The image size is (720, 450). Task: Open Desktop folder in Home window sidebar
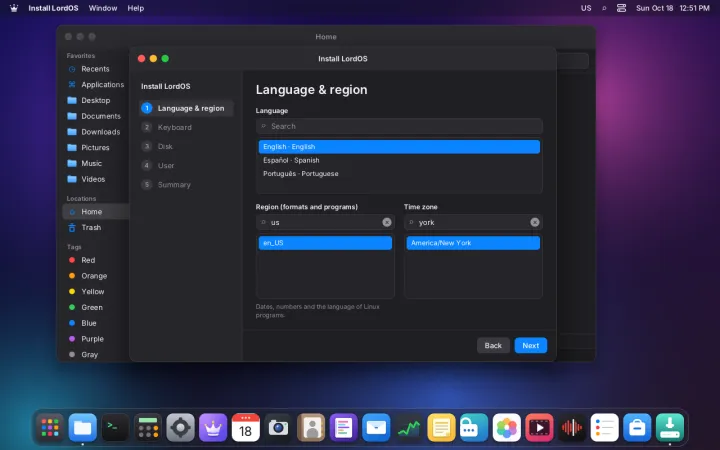(95, 100)
